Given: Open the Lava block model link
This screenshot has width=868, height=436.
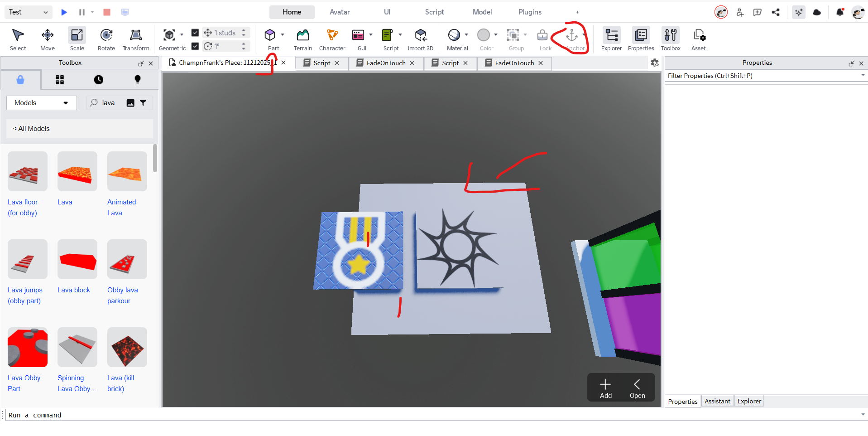Looking at the screenshot, I should click(x=74, y=290).
